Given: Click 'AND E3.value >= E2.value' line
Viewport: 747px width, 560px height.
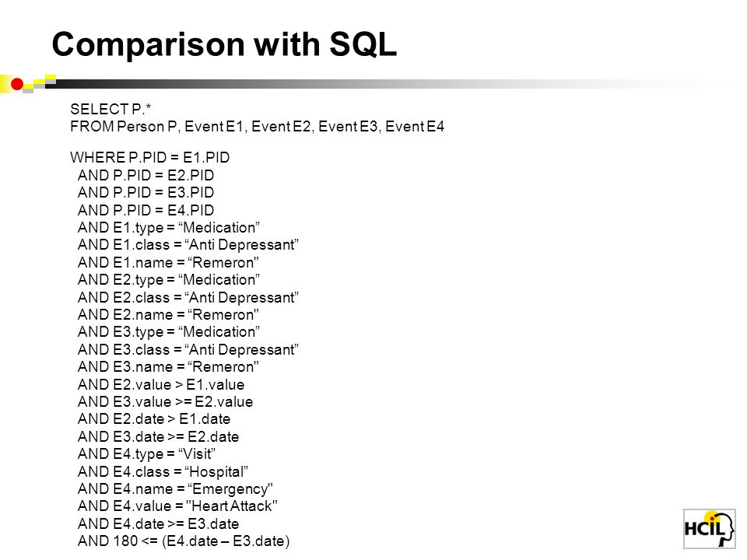Looking at the screenshot, I should [x=165, y=401].
